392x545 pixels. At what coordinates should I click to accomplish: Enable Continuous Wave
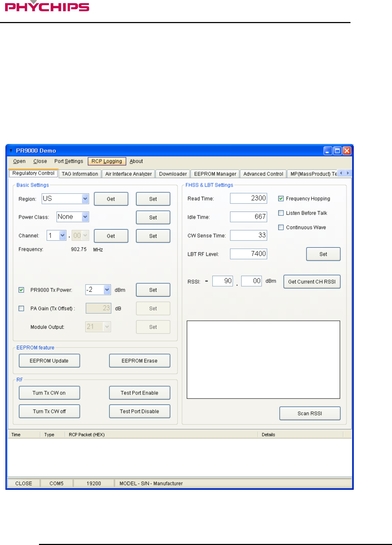(x=281, y=227)
